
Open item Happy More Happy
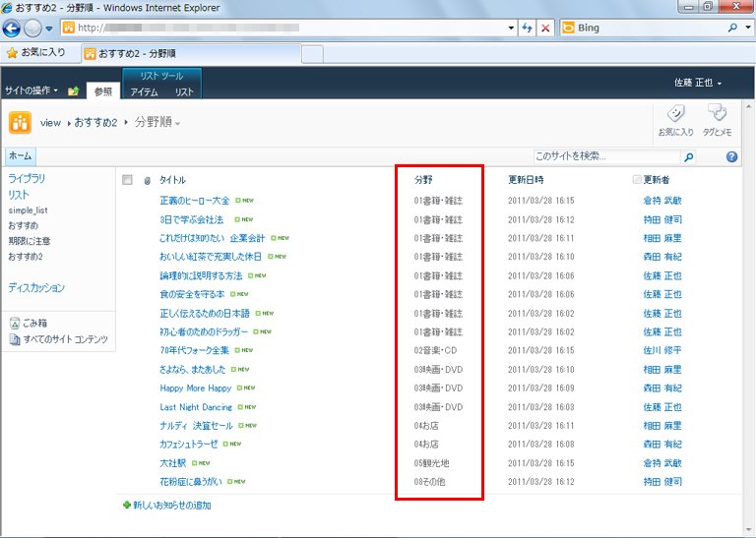coord(195,388)
